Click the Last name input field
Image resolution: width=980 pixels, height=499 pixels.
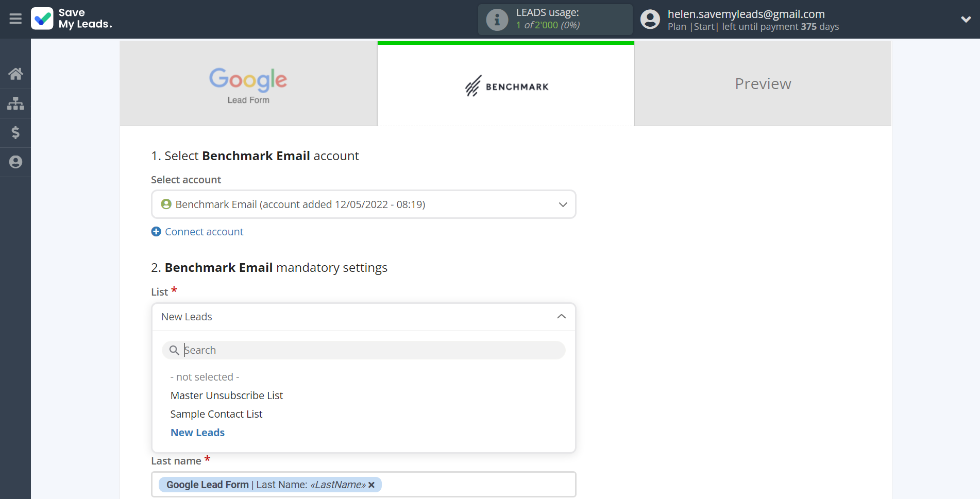tap(364, 485)
